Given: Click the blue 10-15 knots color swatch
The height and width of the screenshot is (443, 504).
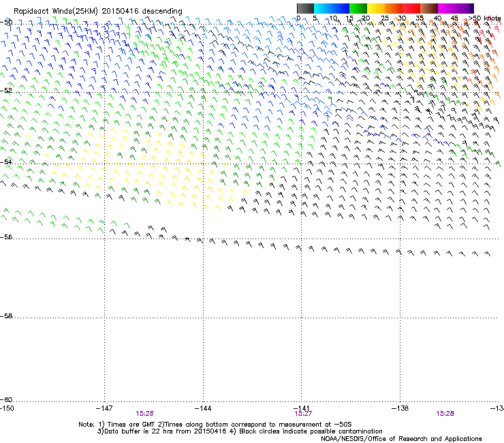Looking at the screenshot, I should pyautogui.click(x=341, y=8).
